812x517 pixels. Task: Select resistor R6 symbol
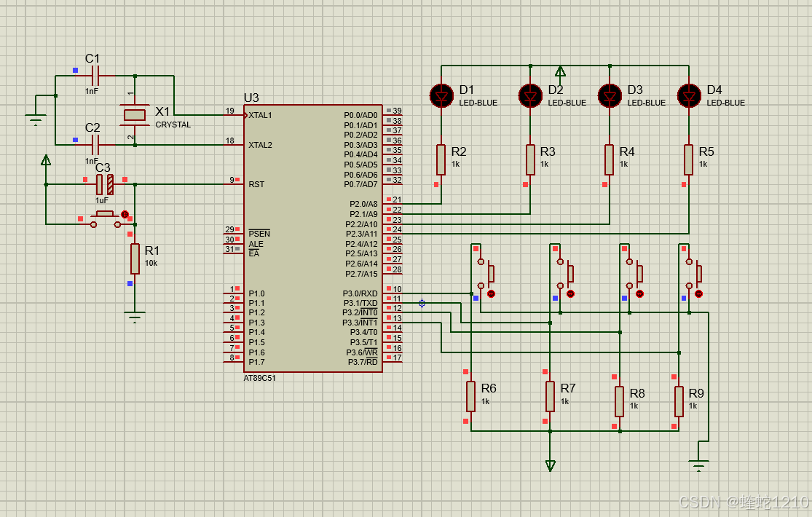coord(470,396)
